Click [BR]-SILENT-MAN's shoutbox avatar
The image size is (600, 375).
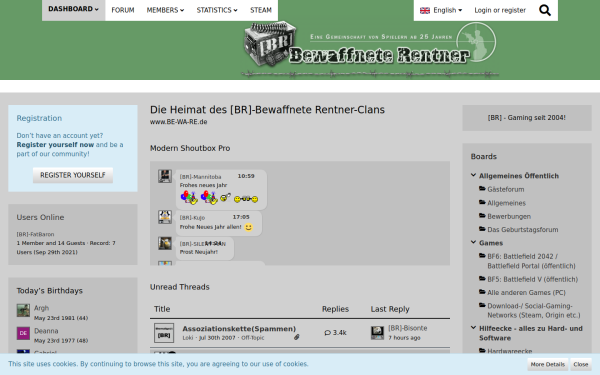pos(165,243)
